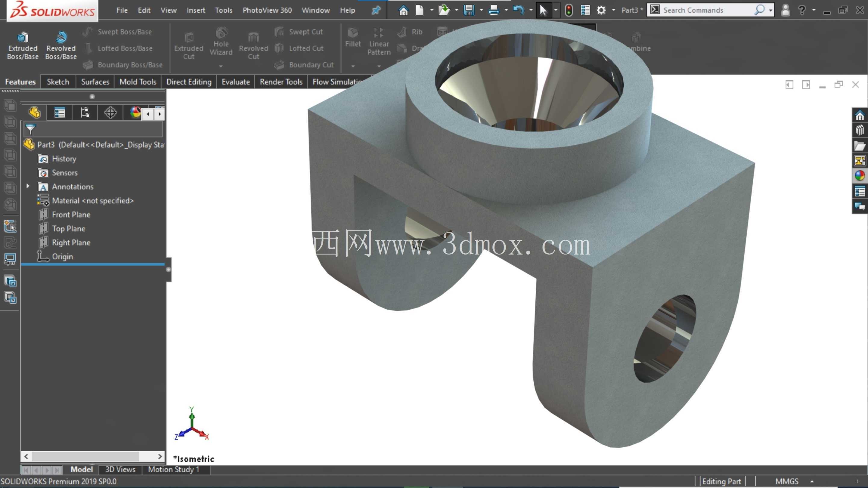Pin the menu bar with the pushpin
Image resolution: width=868 pixels, height=488 pixels.
[x=376, y=10]
